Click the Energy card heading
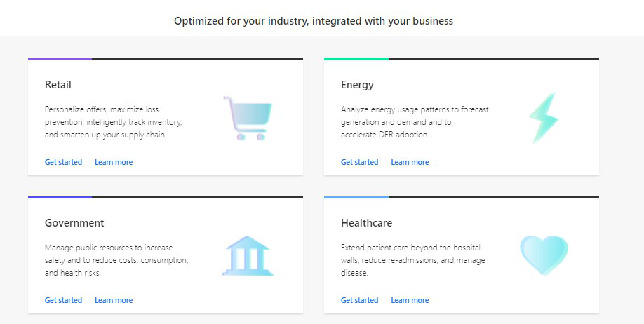The image size is (644, 324). point(357,85)
